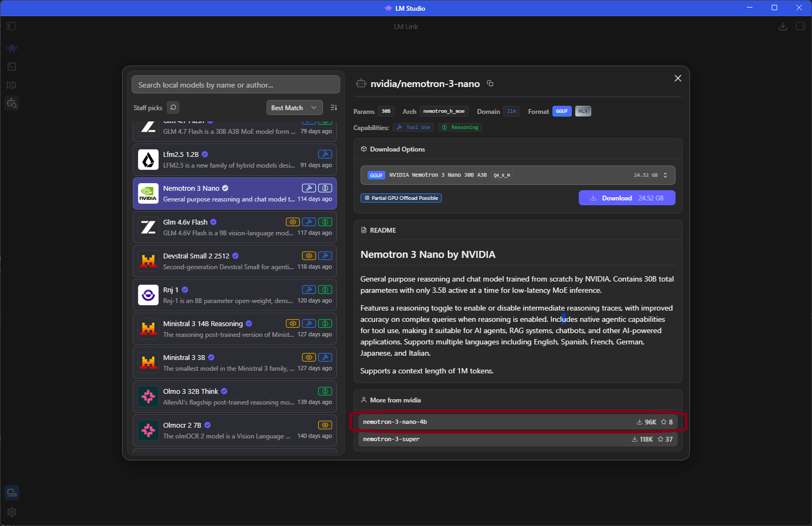The image size is (812, 526).
Task: Copy the nvidia/nemotron-3-nano model name
Action: point(490,83)
